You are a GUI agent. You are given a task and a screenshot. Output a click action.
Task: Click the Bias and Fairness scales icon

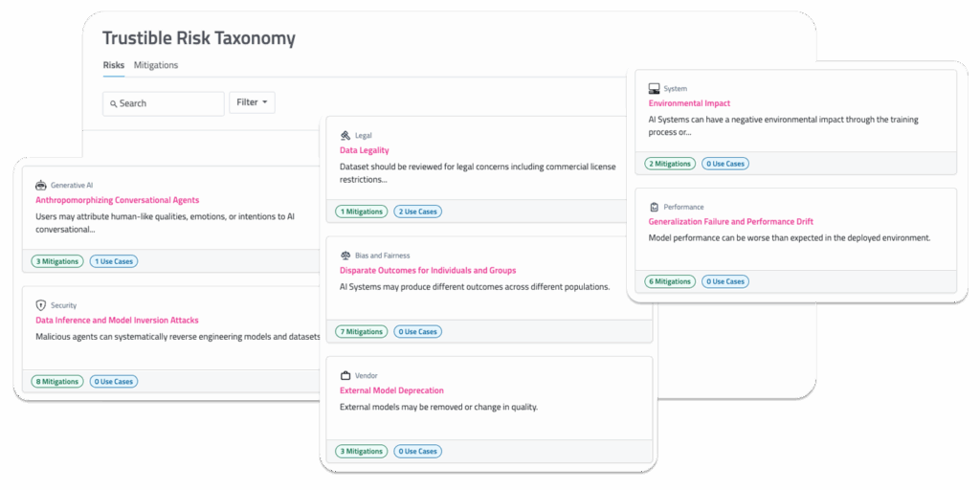pos(345,256)
